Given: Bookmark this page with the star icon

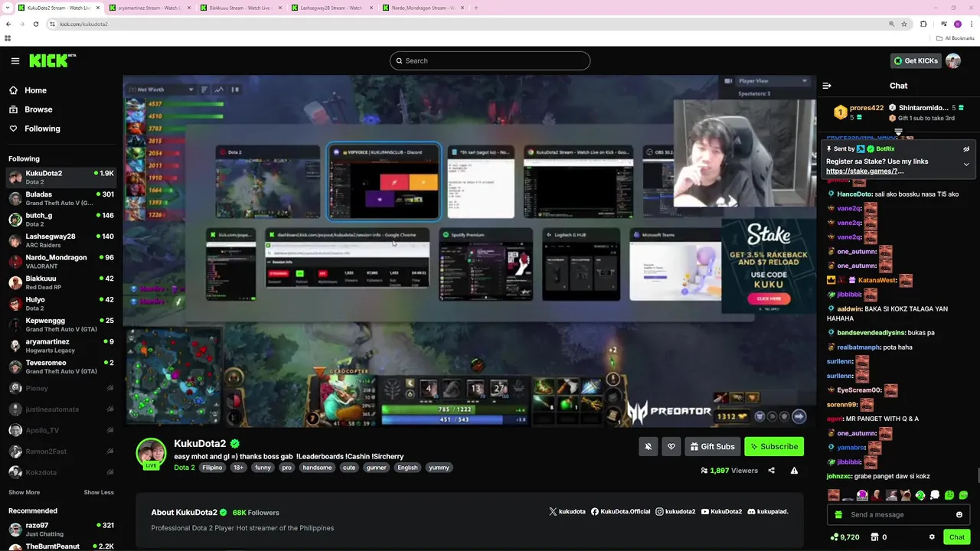Looking at the screenshot, I should coord(904,24).
